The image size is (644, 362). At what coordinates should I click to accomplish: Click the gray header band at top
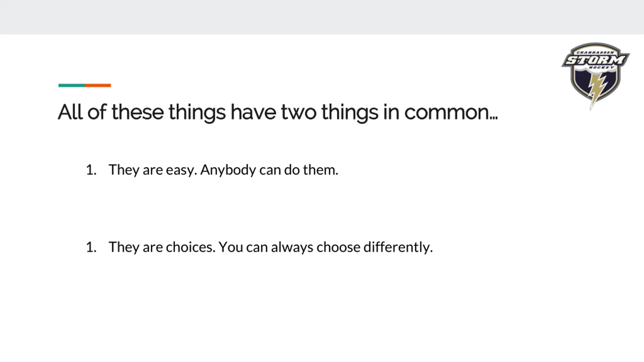pyautogui.click(x=322, y=17)
